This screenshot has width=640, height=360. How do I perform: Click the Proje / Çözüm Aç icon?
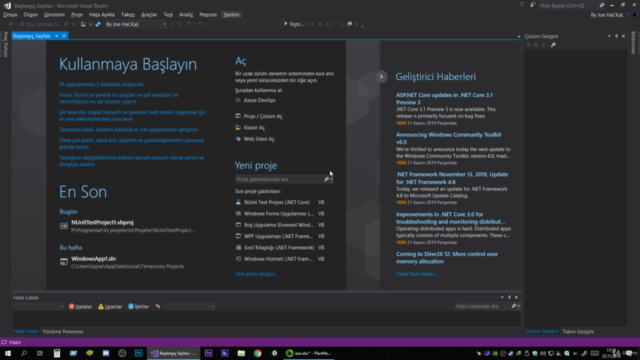click(x=238, y=116)
